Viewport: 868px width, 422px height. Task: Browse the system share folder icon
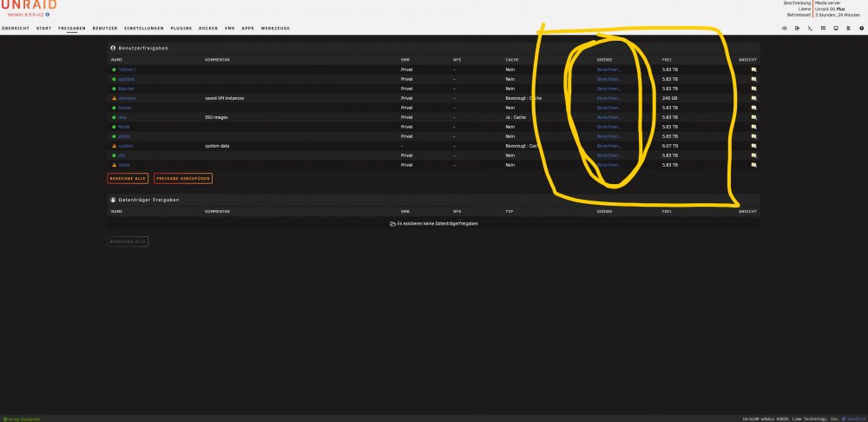pos(753,146)
